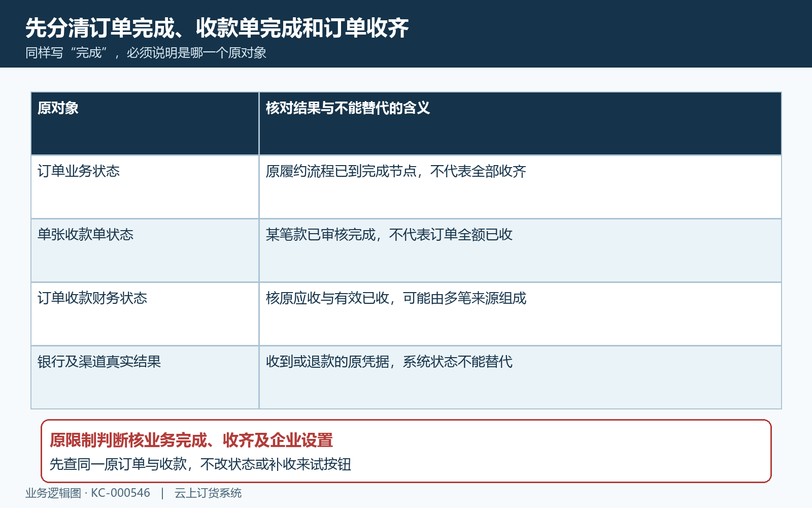This screenshot has height=508, width=812.
Task: Click the note 先查同一原订单与收款，不改状态或补收来试按钮
Action: [200, 464]
